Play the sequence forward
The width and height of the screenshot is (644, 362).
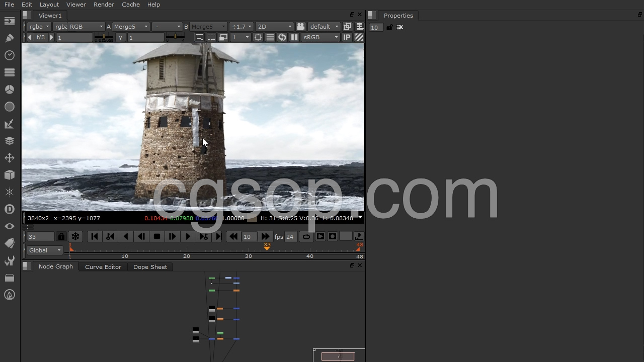pos(188,236)
